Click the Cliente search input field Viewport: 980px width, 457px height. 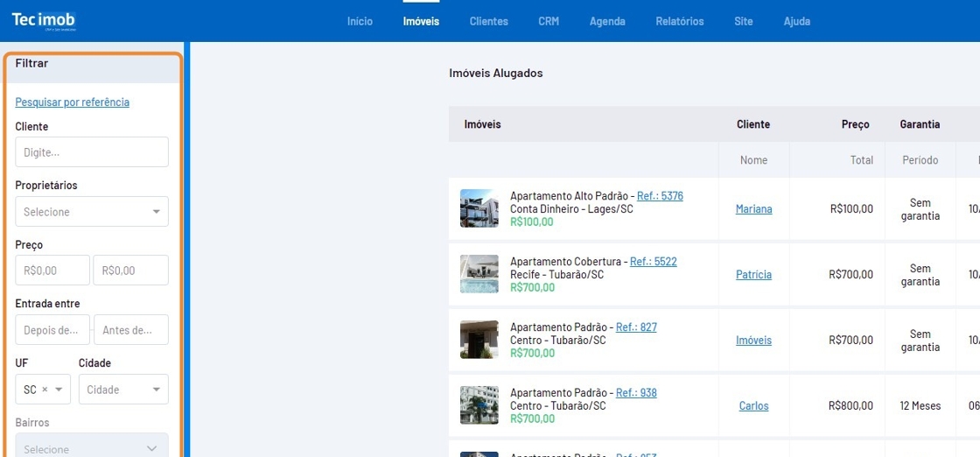coord(92,152)
